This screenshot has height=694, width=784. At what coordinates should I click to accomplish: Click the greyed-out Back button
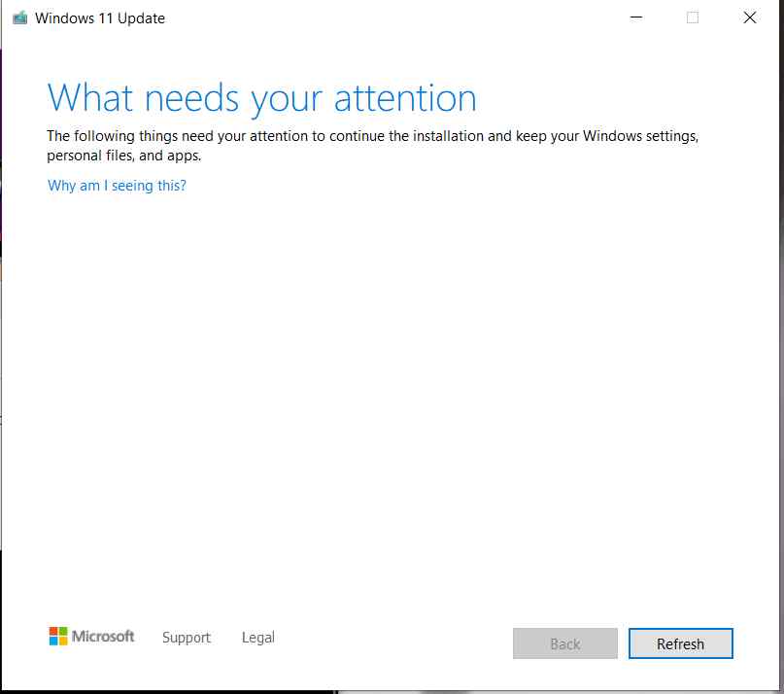pos(565,643)
